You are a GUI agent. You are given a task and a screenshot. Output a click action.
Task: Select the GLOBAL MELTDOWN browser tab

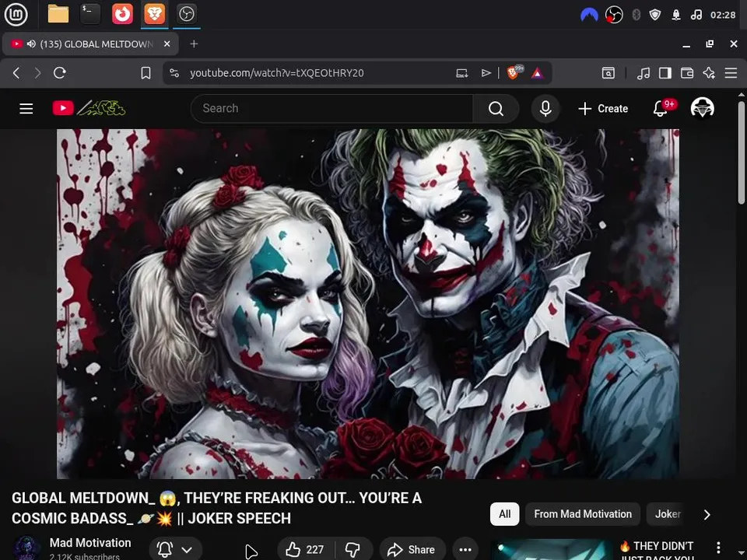pyautogui.click(x=90, y=44)
